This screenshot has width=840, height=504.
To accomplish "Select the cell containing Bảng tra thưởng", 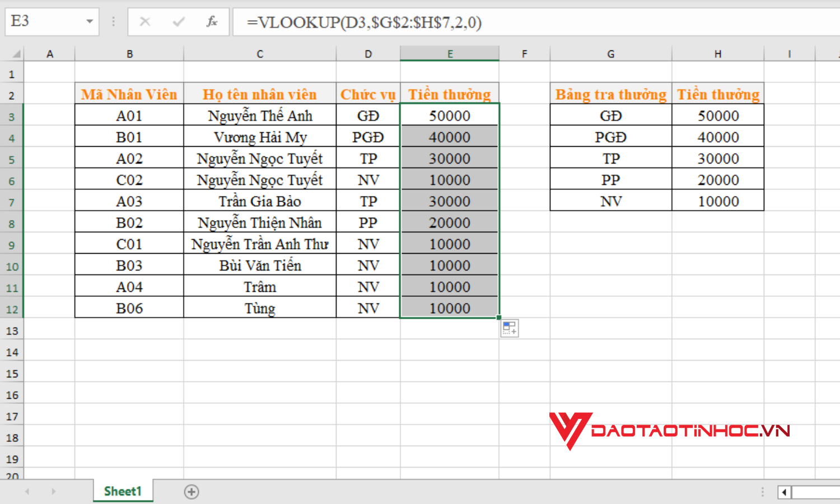I will [610, 94].
